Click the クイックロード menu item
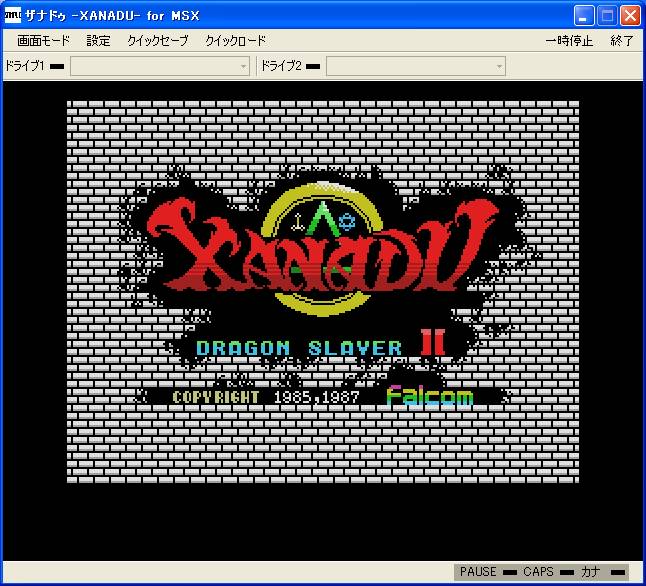Screen dimensions: 646x586 [x=236, y=41]
